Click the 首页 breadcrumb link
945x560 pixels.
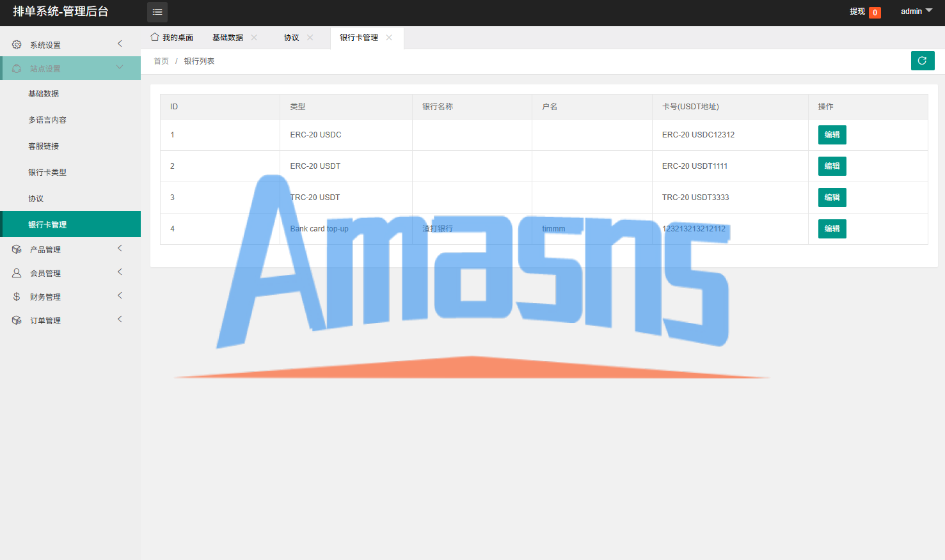(161, 61)
